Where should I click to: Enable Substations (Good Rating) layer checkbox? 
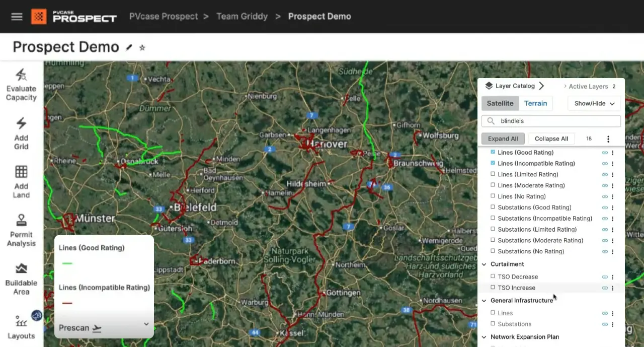[493, 207]
